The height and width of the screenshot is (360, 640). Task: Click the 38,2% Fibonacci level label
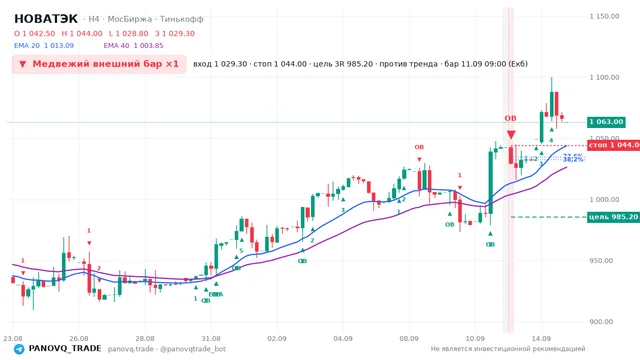tap(573, 160)
